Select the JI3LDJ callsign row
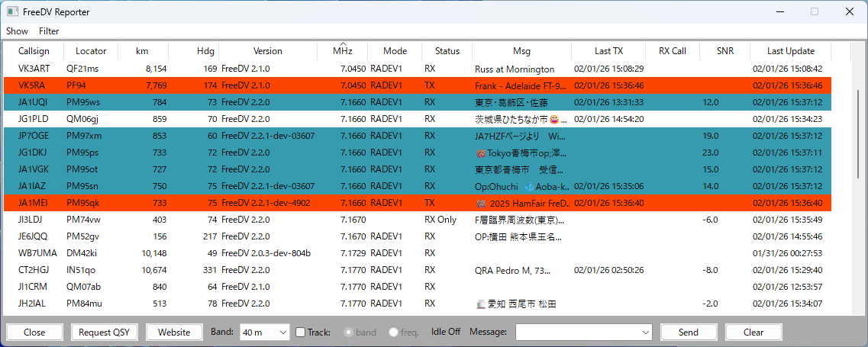 418,220
